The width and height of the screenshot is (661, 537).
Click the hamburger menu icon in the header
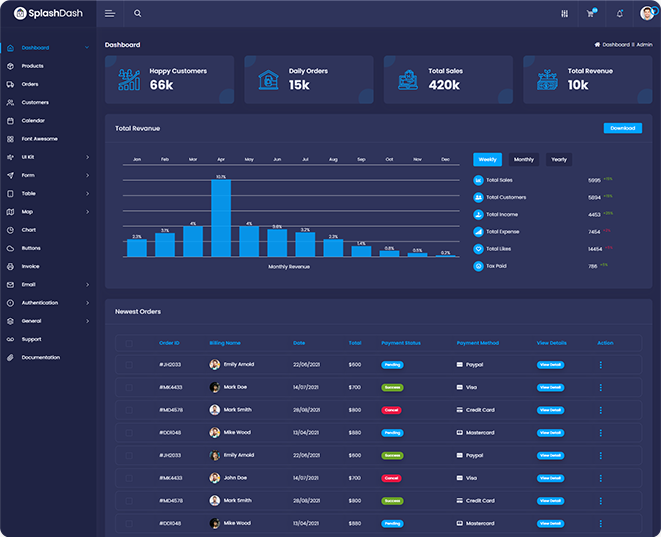pos(110,13)
